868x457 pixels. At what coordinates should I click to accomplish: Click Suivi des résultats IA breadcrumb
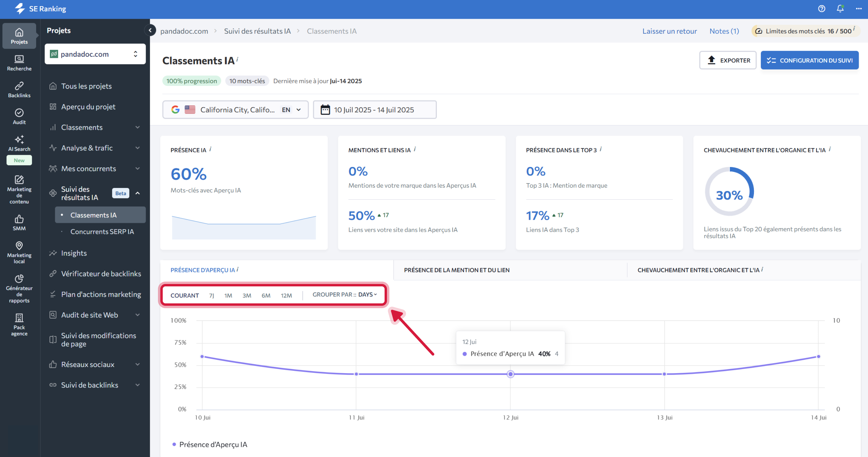pyautogui.click(x=257, y=31)
